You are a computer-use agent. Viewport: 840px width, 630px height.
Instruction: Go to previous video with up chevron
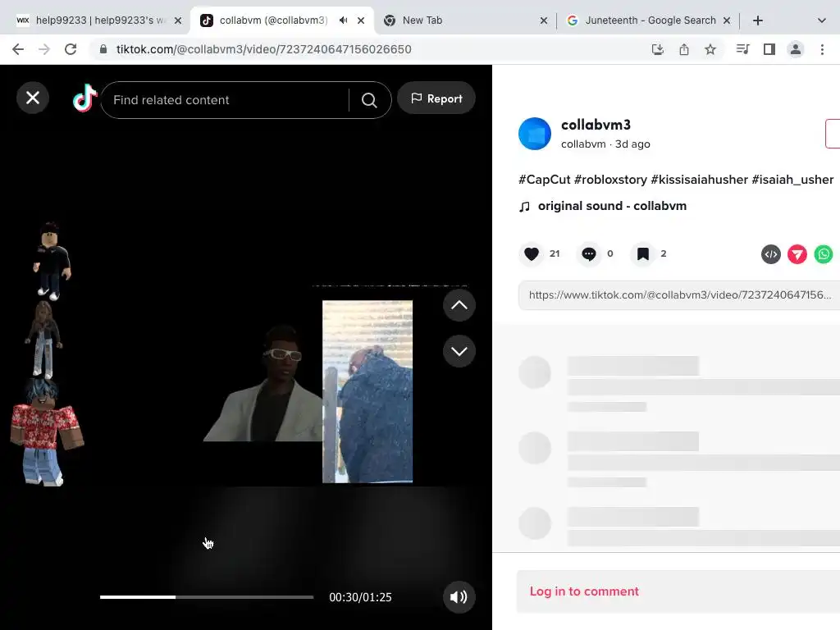459,305
